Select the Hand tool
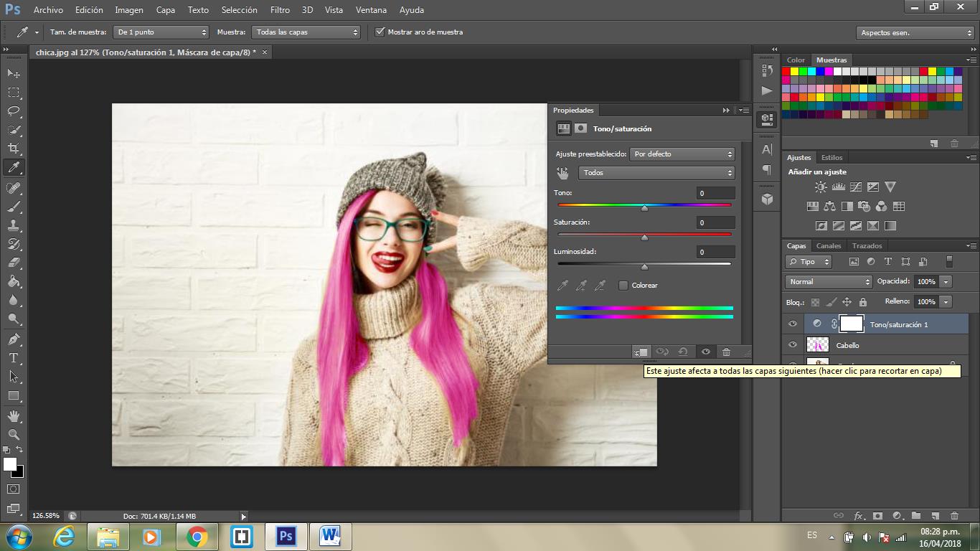980x551 pixels. coord(14,415)
